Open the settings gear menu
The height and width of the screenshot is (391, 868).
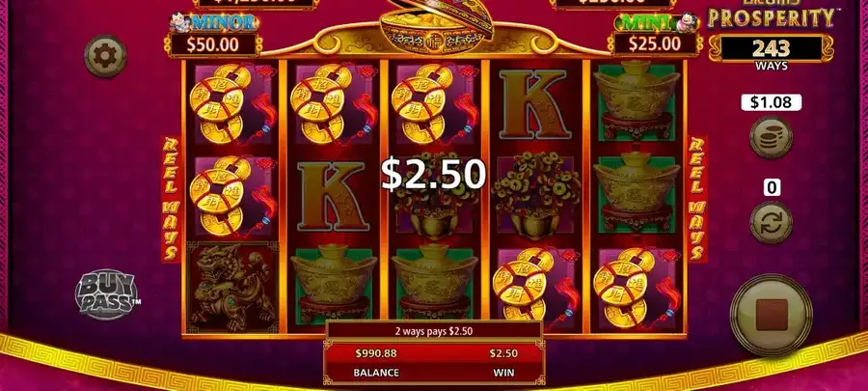coord(105,56)
